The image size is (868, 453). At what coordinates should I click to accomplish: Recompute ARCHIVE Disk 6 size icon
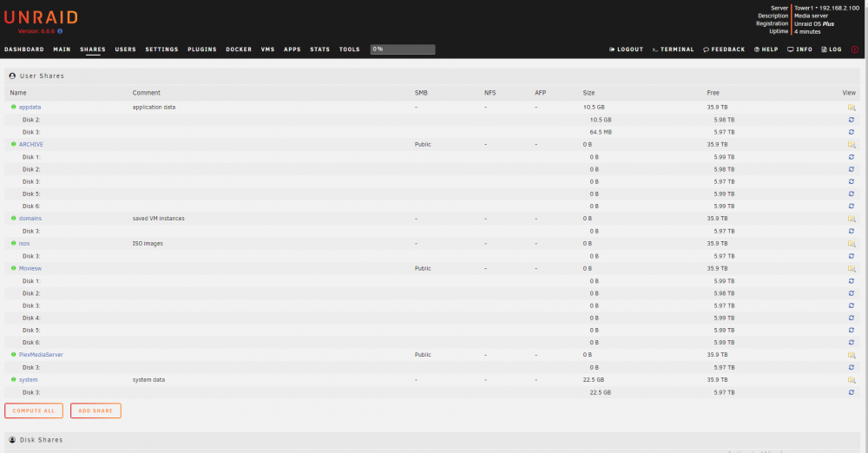click(852, 206)
